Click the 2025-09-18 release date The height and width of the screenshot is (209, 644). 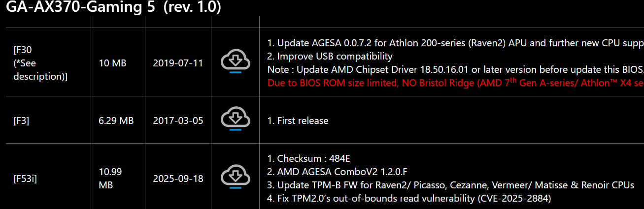tap(178, 179)
